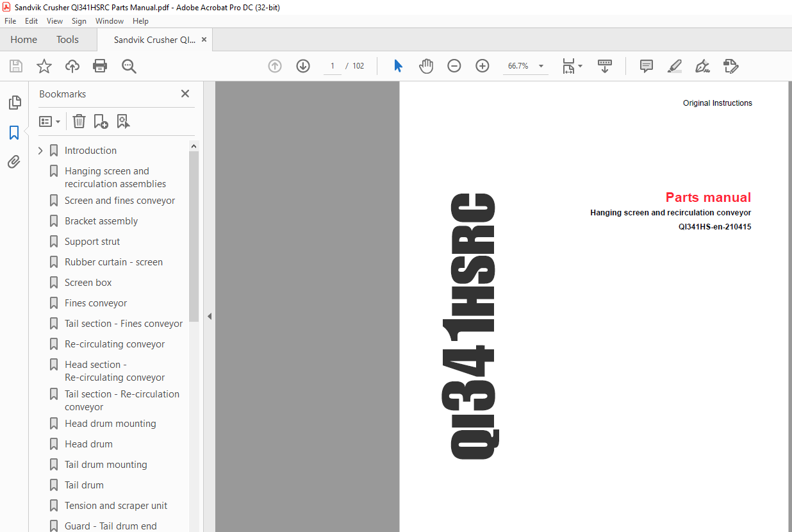Select the Head drum bookmark

coord(88,444)
